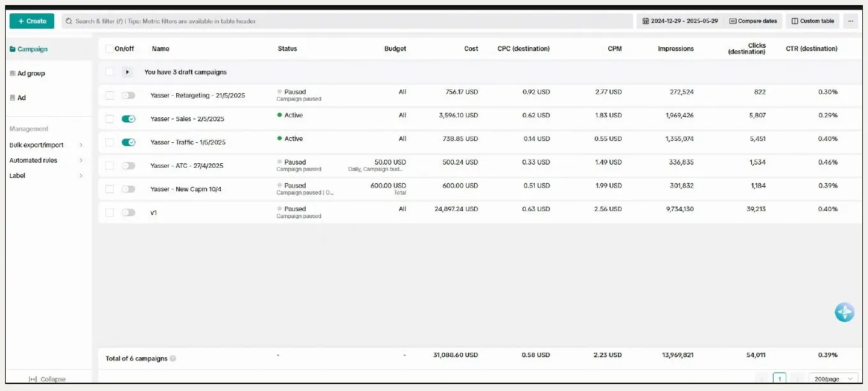Switch to the Ad group tab
Viewport: 868px width, 391px height.
click(x=27, y=73)
